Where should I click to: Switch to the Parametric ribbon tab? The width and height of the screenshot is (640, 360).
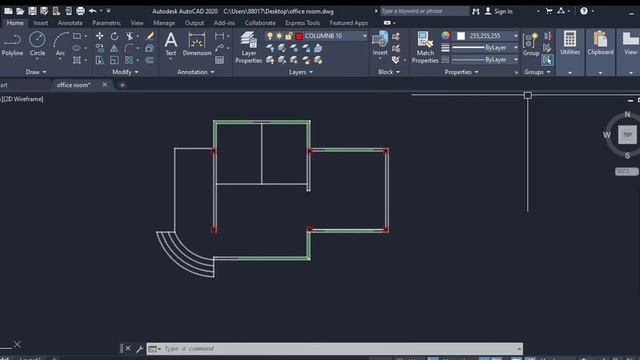pos(106,23)
